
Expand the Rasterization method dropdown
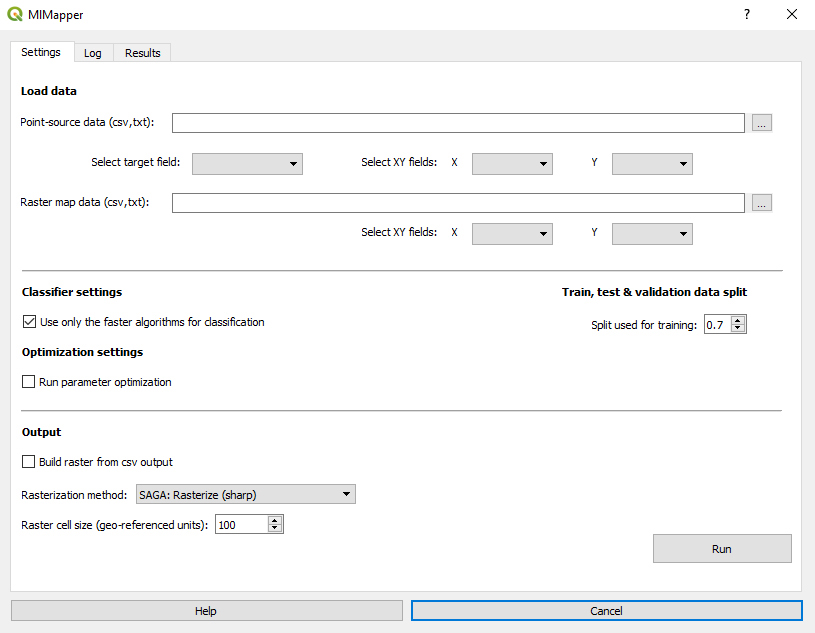click(x=245, y=494)
